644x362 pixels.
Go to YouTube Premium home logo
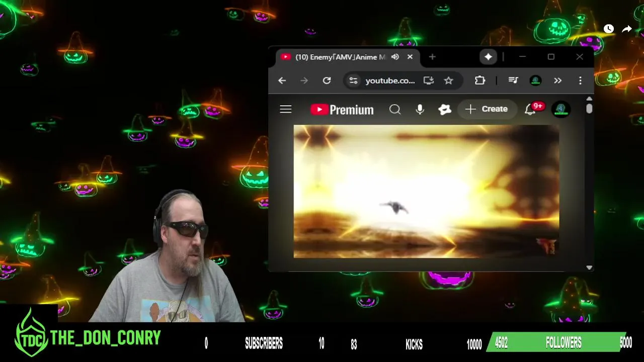coord(342,109)
